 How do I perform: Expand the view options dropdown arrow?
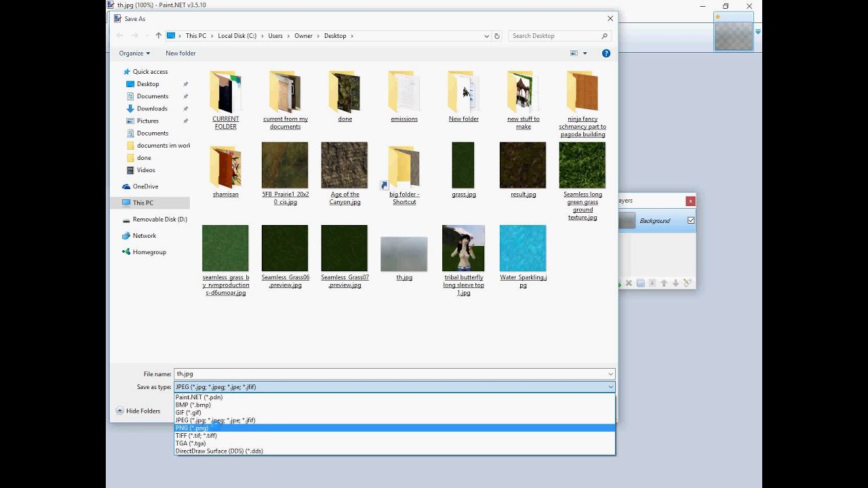[585, 53]
